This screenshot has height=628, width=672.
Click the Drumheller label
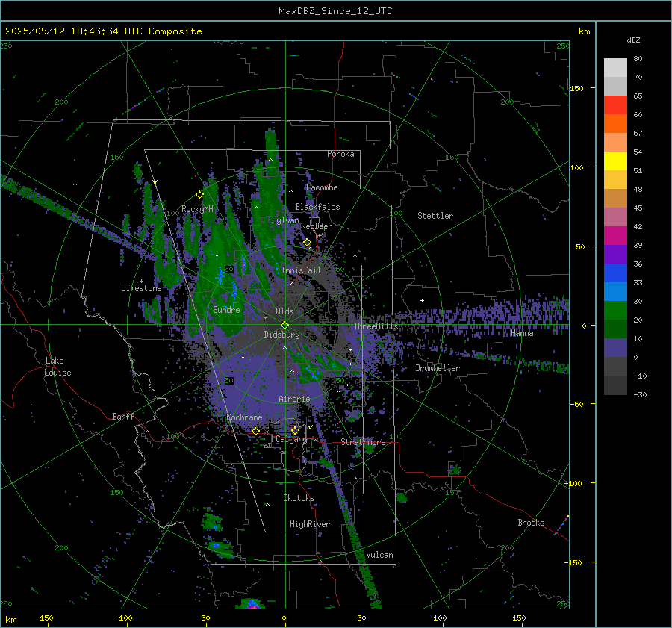pos(438,368)
